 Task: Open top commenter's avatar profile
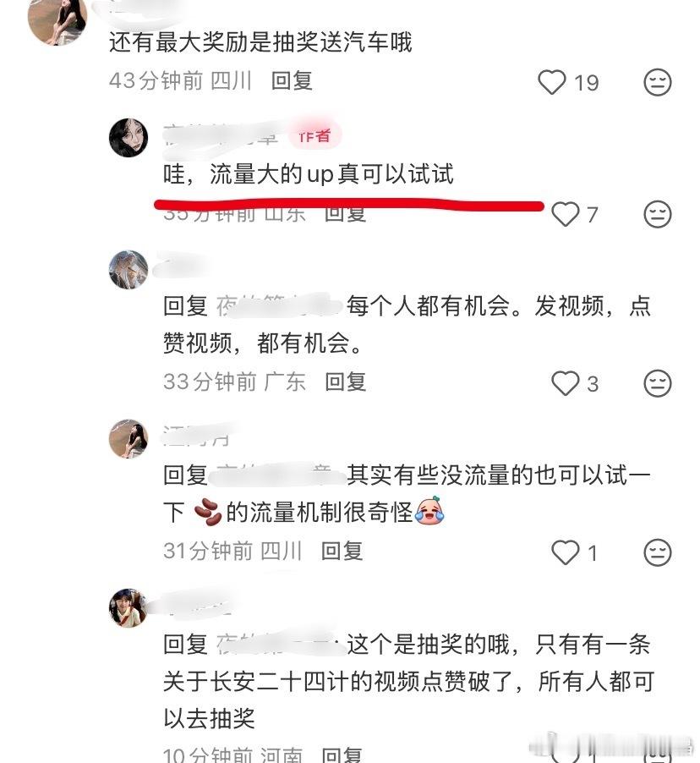57,19
